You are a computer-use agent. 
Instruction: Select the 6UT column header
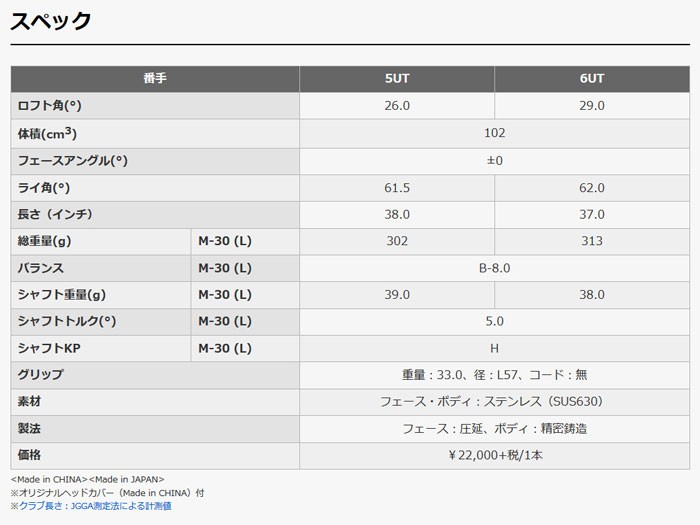click(592, 79)
